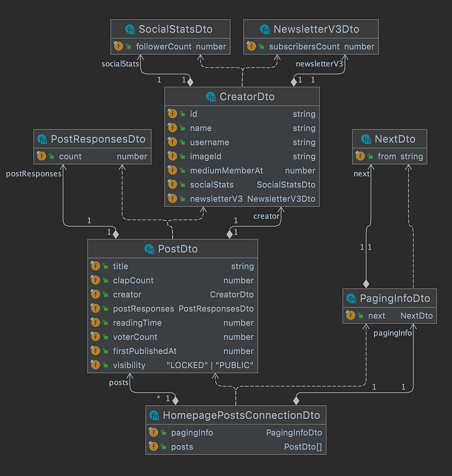Screen dimensions: 452x476
Task: Select the SocialStatsDto class header
Action: (x=171, y=29)
